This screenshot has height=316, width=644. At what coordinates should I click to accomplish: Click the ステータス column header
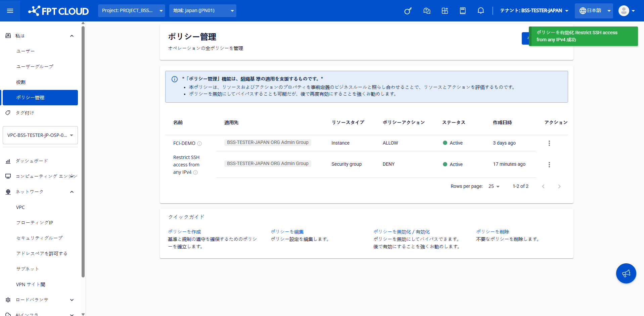(x=454, y=123)
